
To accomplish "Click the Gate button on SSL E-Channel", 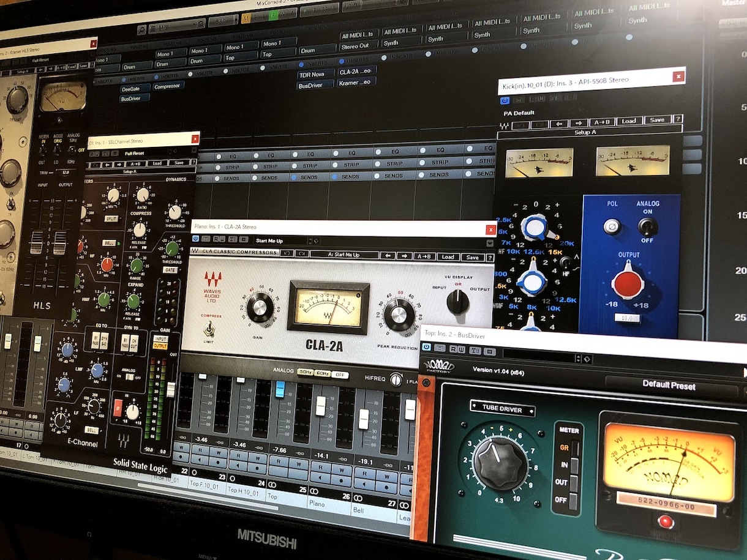I will coord(171,269).
